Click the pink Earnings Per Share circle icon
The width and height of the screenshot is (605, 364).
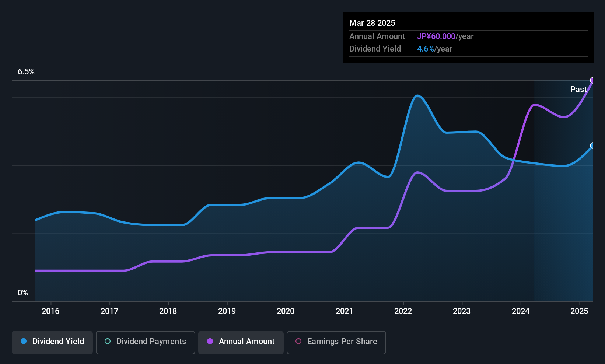(298, 342)
